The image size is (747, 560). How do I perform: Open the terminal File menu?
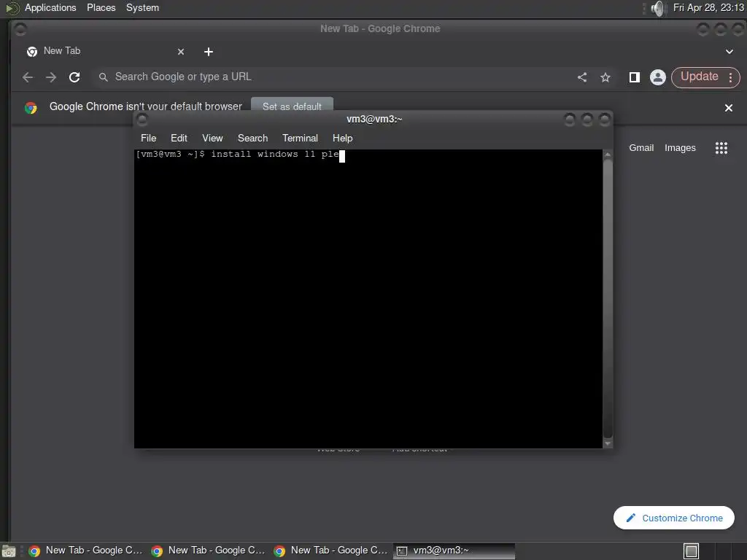(x=148, y=138)
